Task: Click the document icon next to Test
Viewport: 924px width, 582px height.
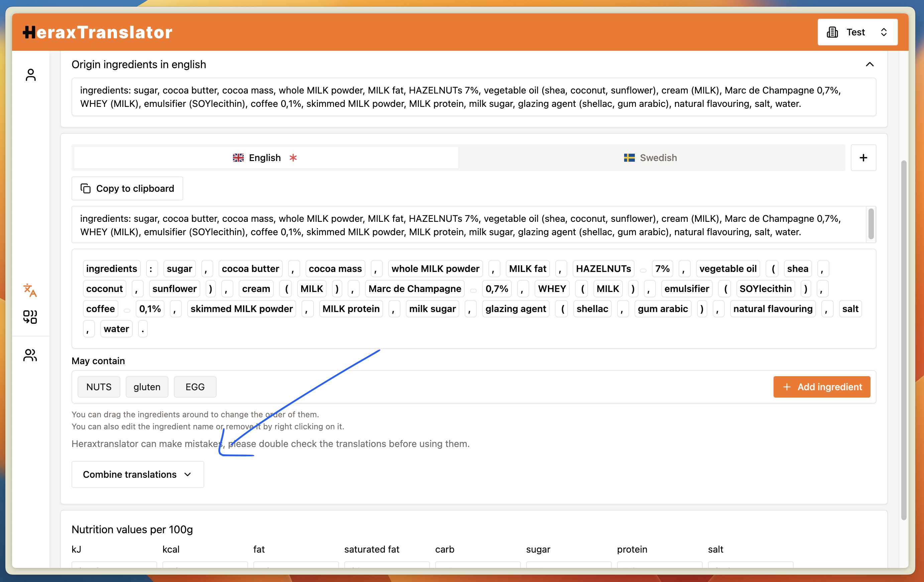Action: pos(833,32)
